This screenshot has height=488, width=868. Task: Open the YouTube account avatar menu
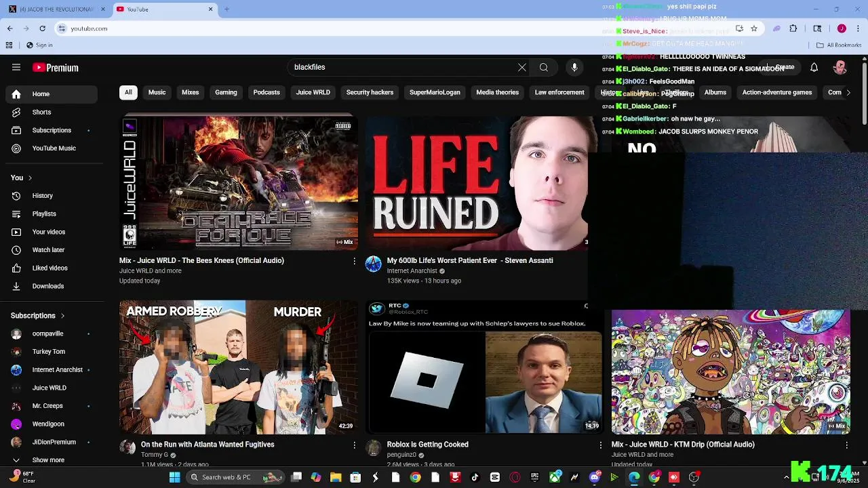[840, 67]
